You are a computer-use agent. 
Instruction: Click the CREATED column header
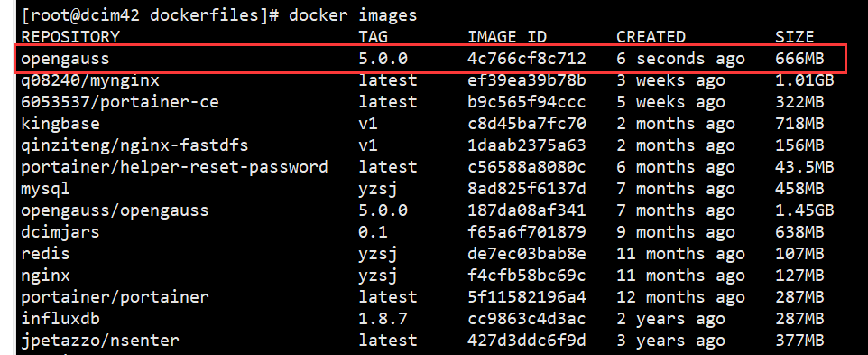(651, 37)
